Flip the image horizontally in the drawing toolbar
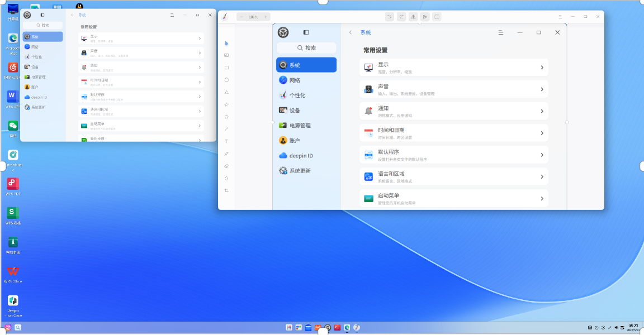Screen dimensions: 644x335 pyautogui.click(x=413, y=17)
